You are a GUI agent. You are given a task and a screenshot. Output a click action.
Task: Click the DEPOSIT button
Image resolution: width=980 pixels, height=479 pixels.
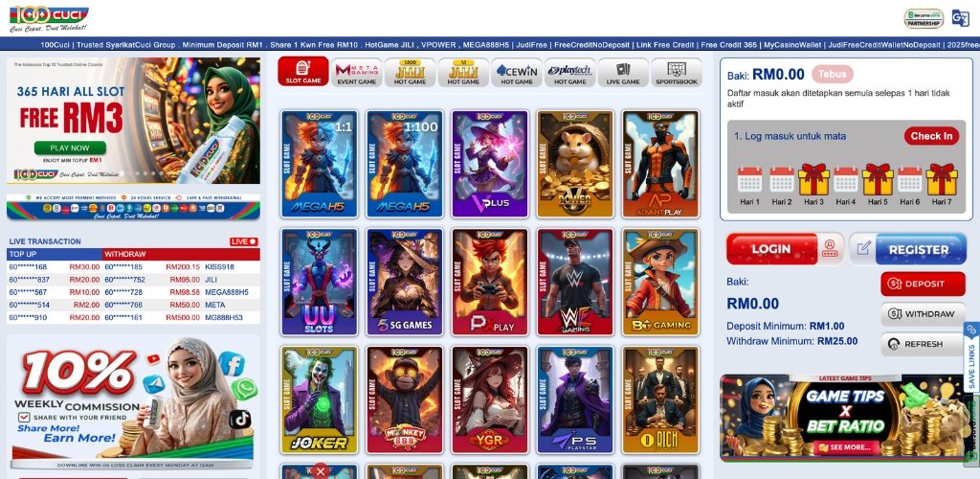(924, 284)
